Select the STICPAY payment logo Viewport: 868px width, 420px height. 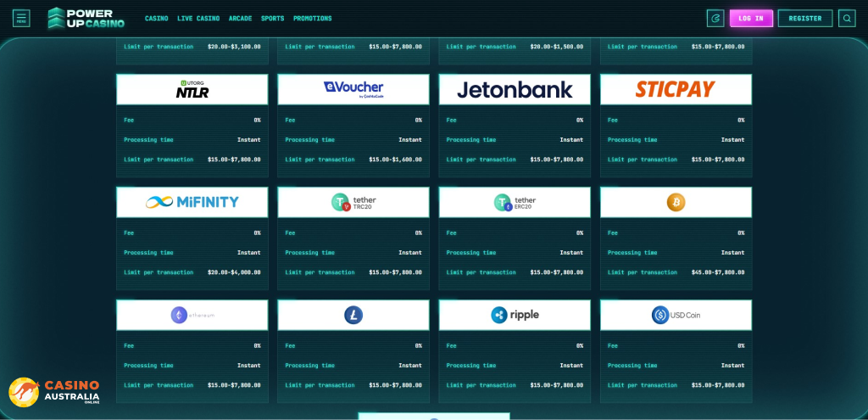(x=676, y=89)
